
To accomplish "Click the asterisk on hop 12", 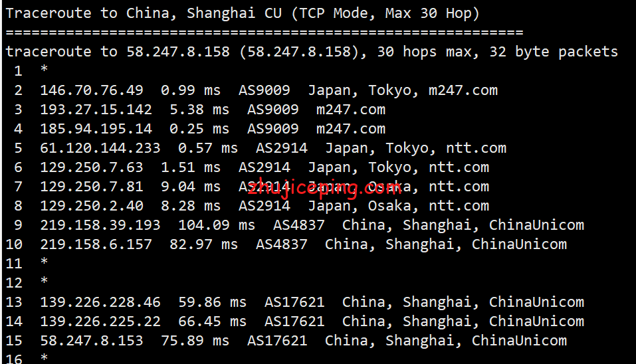I will click(x=45, y=281).
